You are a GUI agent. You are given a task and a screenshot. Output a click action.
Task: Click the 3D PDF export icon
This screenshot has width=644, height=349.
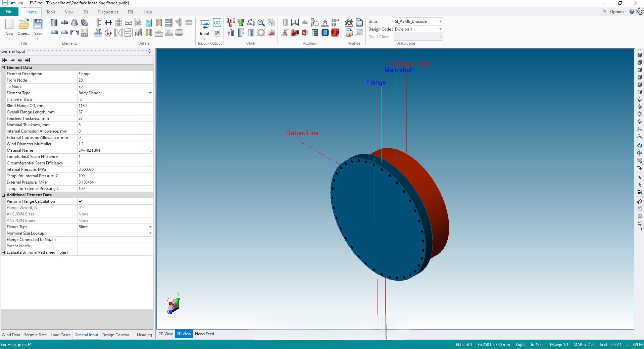pos(335,33)
